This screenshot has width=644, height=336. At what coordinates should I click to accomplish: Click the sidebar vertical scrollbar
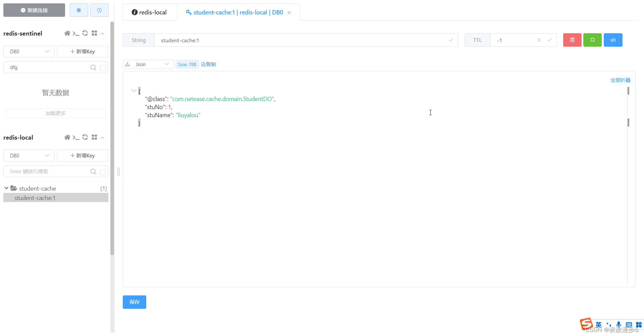coord(112,138)
